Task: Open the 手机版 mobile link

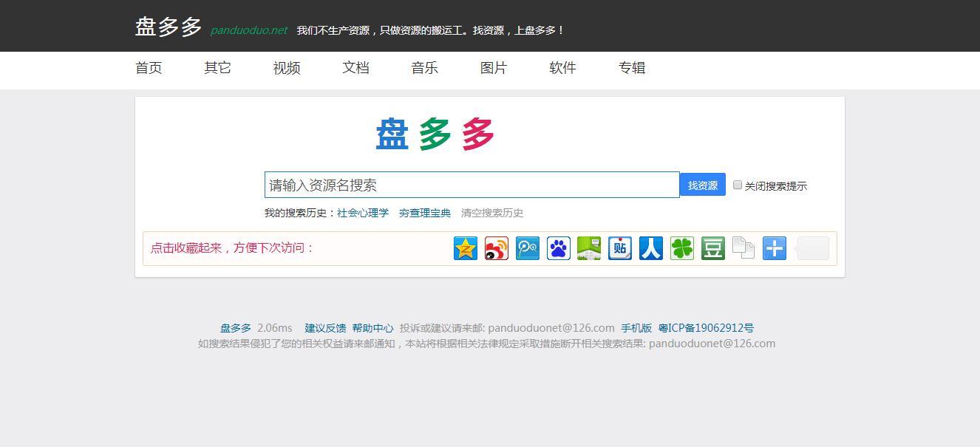Action: coord(636,328)
